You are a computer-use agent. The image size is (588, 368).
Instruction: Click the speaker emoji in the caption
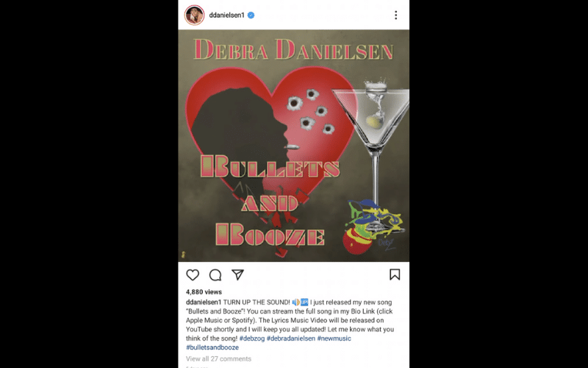pos(296,302)
